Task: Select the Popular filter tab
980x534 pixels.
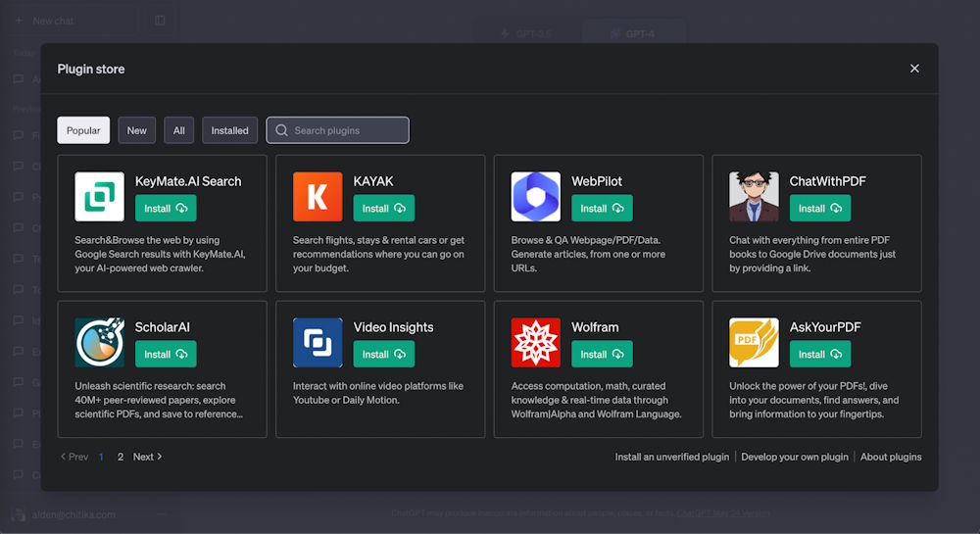Action: (83, 130)
